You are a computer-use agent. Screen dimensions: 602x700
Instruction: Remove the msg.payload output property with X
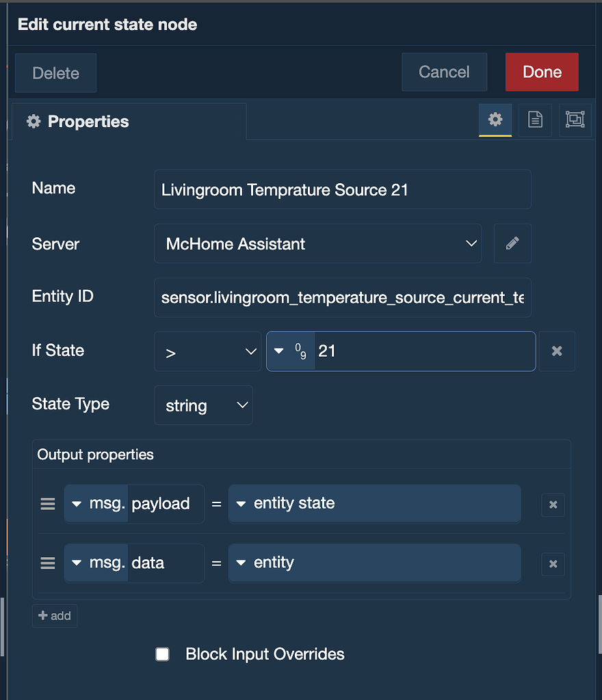(553, 504)
